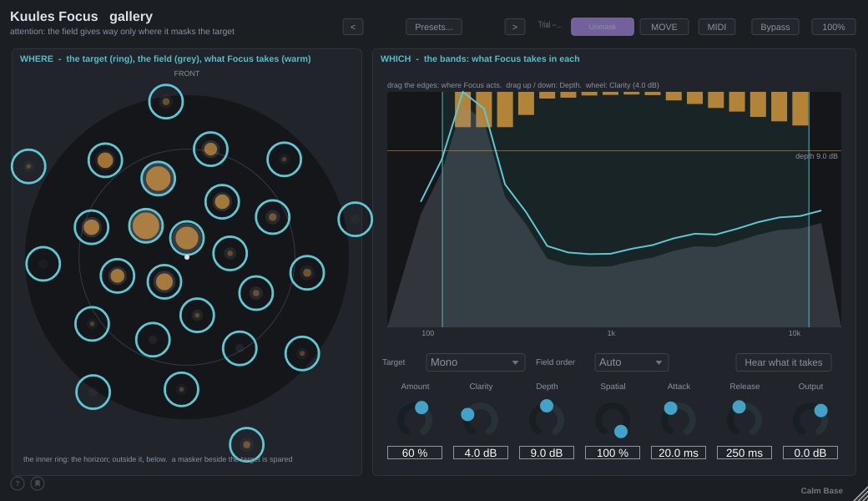Click the "Calm Base" preset name text
This screenshot has height=501, width=868.
821,490
